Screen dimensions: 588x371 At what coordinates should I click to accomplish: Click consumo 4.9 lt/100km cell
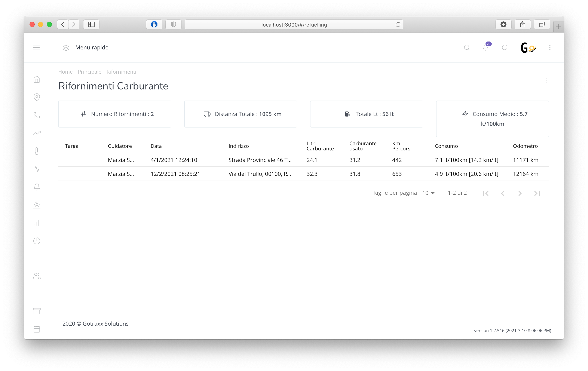466,174
